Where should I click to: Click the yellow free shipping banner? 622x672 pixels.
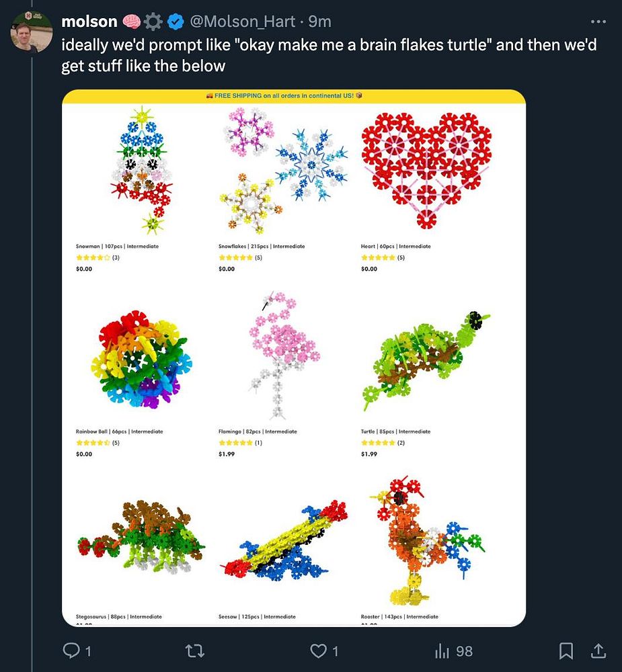coord(293,96)
